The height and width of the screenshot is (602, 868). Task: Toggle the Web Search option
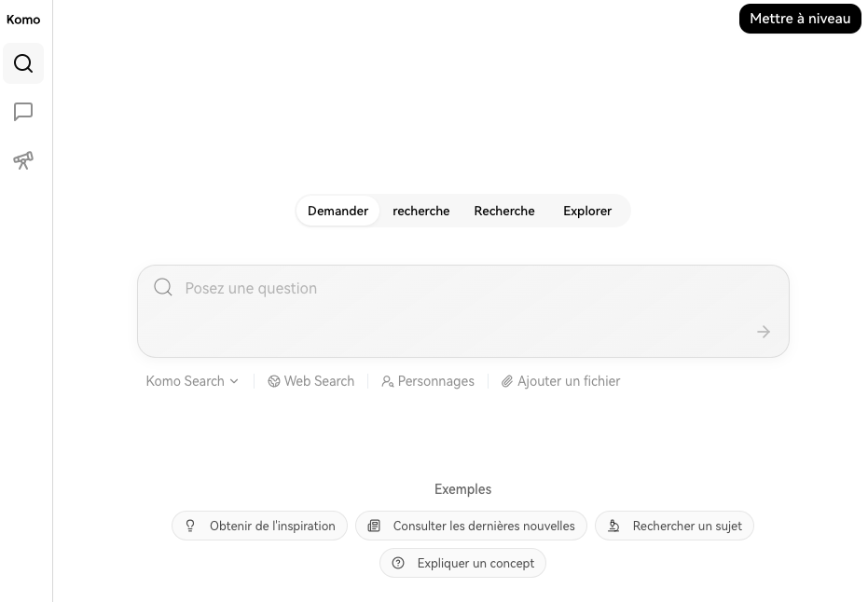point(311,381)
